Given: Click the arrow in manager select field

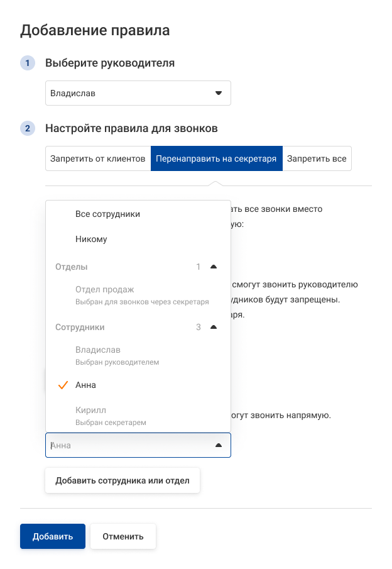Looking at the screenshot, I should [x=219, y=93].
